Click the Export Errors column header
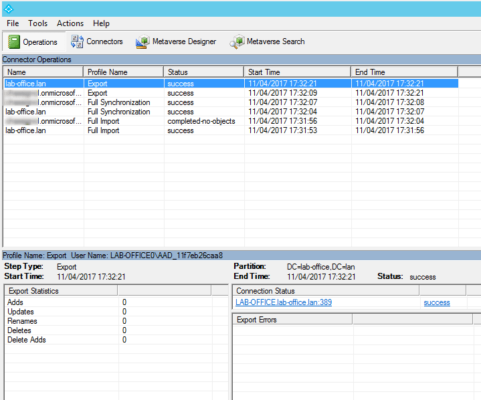Screen dimensions: 481x400 point(293,320)
